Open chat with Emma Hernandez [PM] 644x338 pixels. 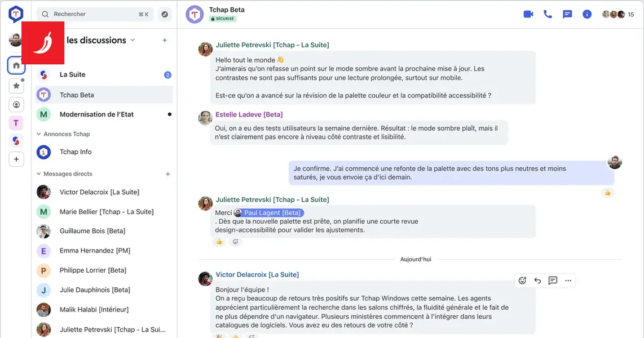(104, 251)
